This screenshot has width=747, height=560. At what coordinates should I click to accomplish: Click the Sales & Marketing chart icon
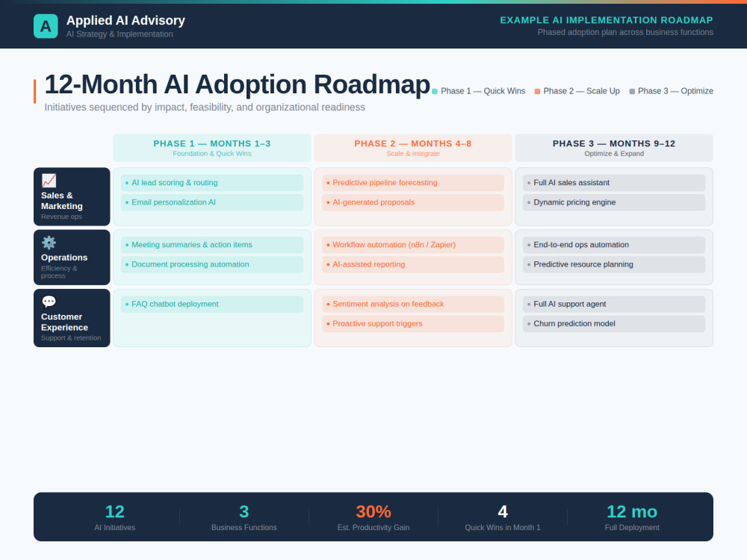[49, 181]
